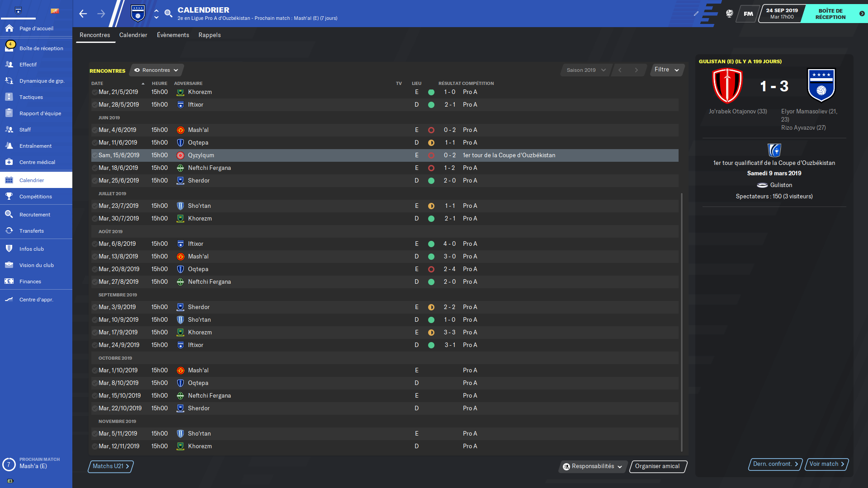
Task: Click the fixtures list vertical scrollbar
Action: [681, 321]
